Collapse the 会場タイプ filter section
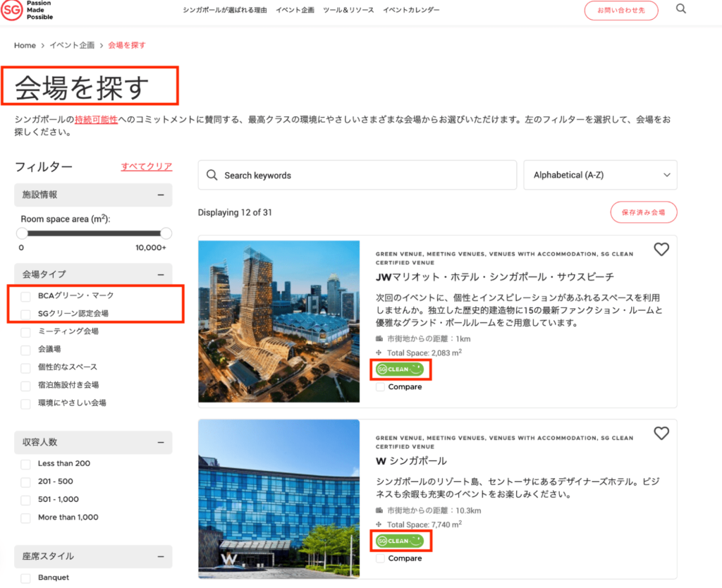Viewport: 722px width, 588px height. [161, 274]
